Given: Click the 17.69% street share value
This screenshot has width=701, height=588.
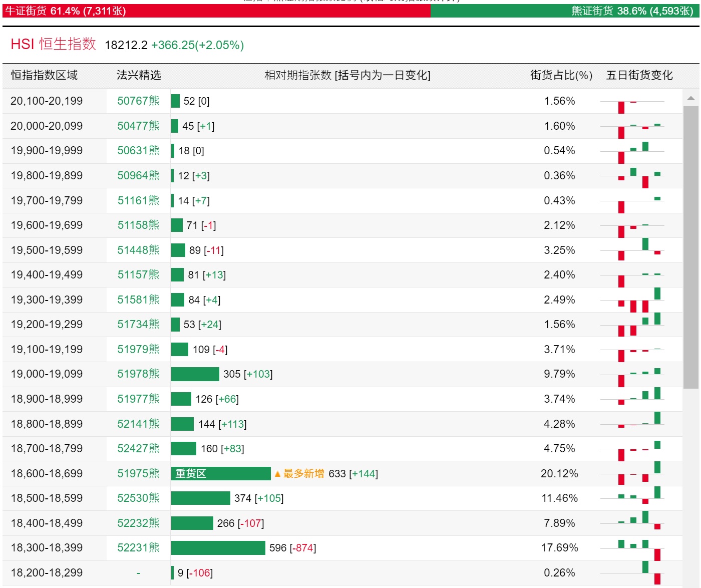Looking at the screenshot, I should (559, 548).
